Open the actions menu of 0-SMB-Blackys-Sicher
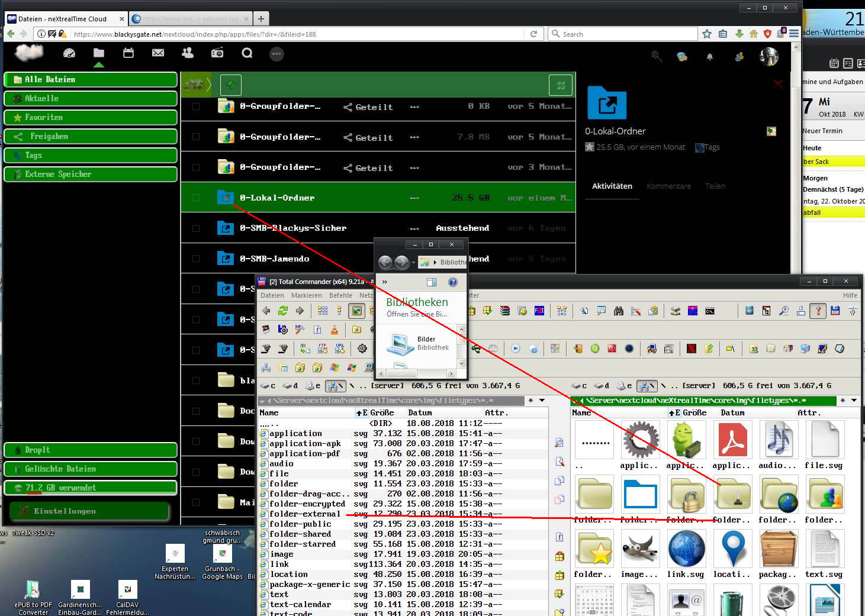 414,228
